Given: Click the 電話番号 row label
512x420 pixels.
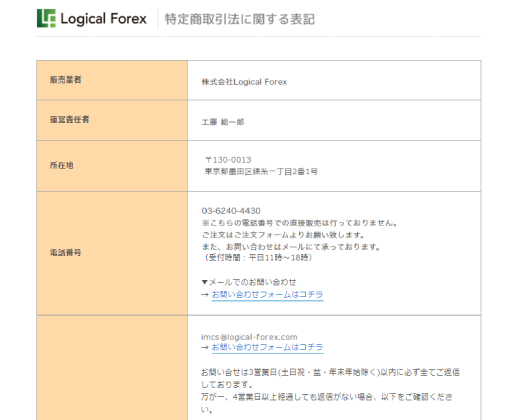Looking at the screenshot, I should point(66,252).
